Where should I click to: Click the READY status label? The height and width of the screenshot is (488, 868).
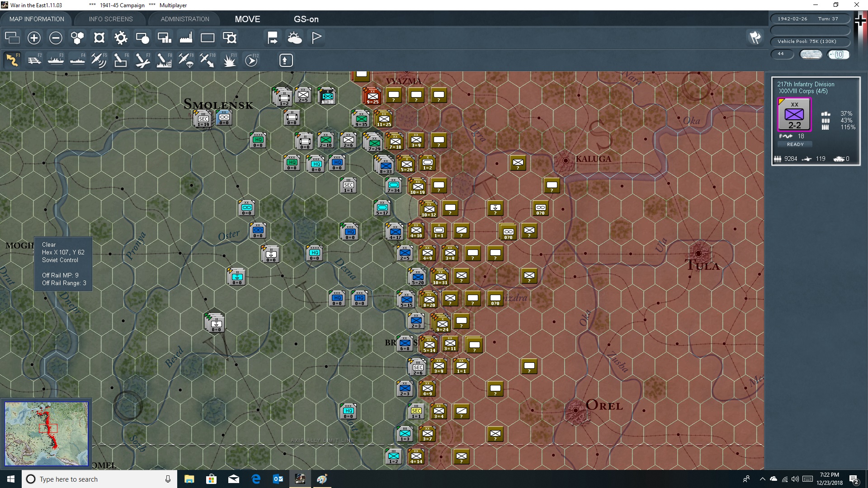click(x=795, y=145)
